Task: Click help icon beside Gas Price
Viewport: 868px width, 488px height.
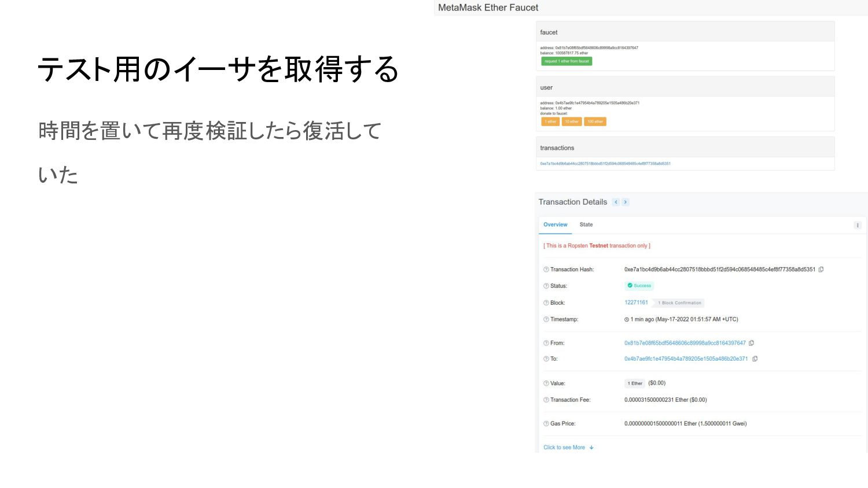Action: (x=546, y=424)
